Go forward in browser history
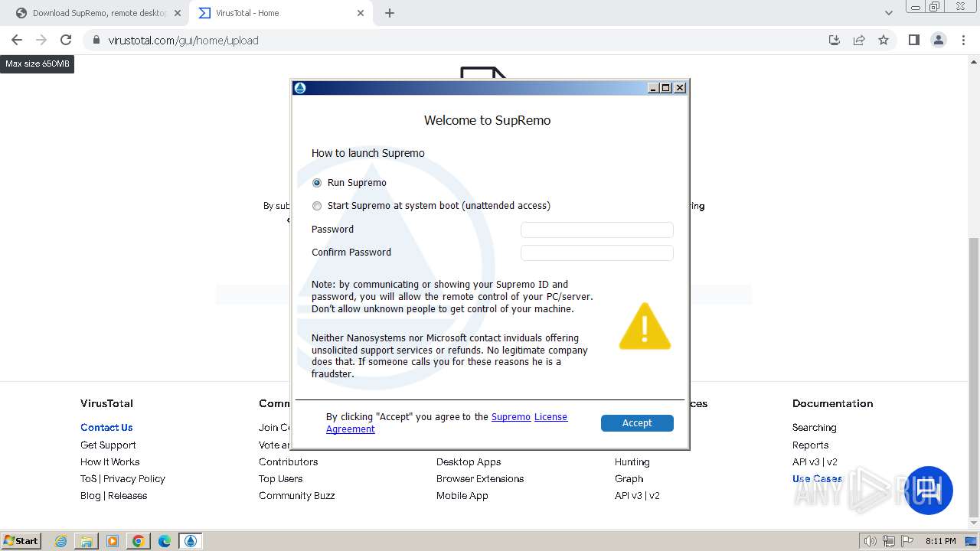 (41, 40)
